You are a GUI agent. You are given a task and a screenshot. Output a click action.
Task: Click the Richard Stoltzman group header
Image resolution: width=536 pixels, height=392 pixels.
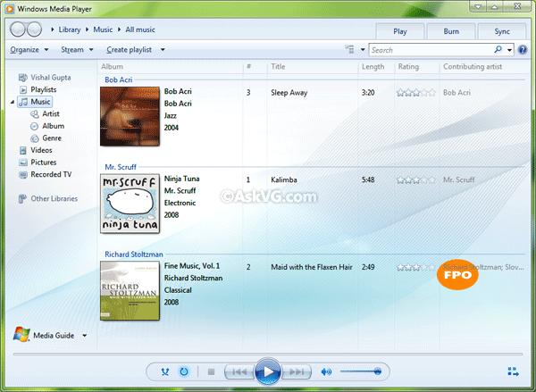click(134, 254)
